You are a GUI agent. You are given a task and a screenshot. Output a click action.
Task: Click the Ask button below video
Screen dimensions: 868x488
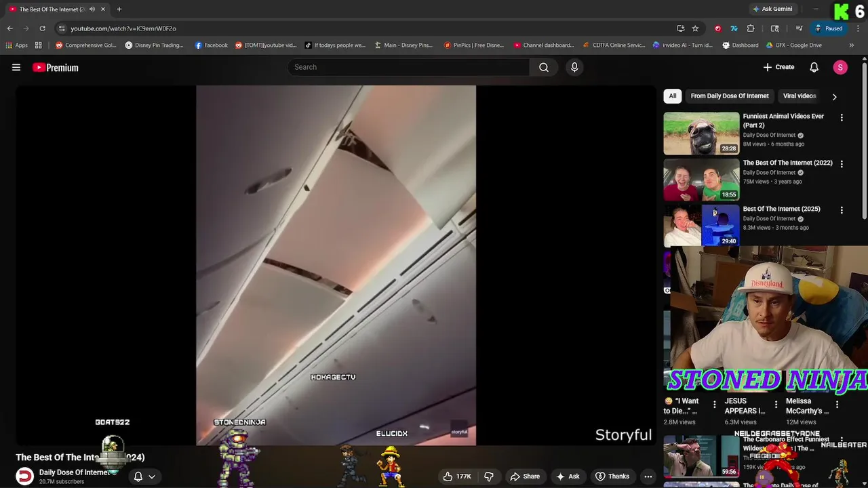click(x=568, y=476)
